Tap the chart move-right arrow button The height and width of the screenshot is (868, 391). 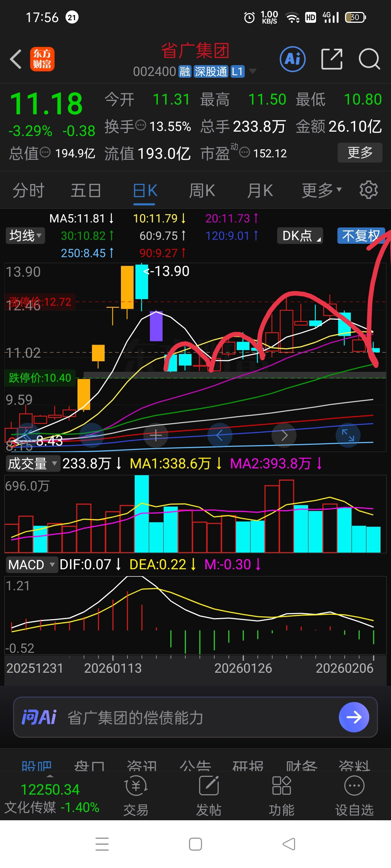284,435
